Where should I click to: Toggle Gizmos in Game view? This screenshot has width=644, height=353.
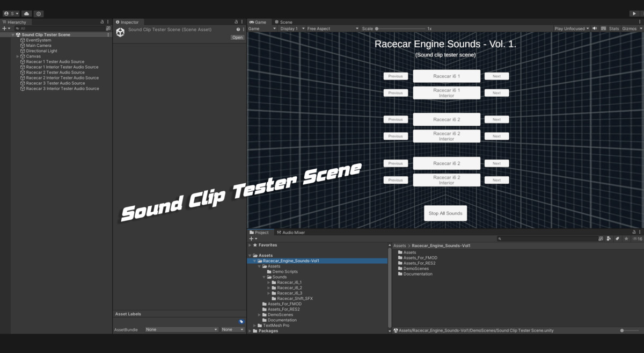tap(629, 28)
